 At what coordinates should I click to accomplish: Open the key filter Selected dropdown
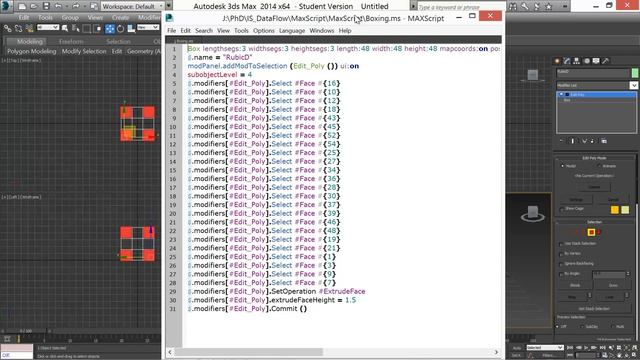pos(544,347)
